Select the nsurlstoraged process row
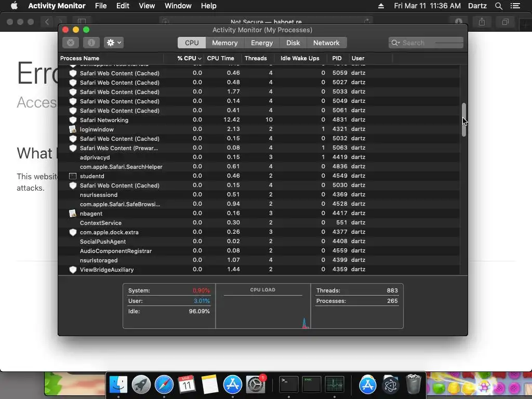The image size is (532, 399). [x=259, y=260]
